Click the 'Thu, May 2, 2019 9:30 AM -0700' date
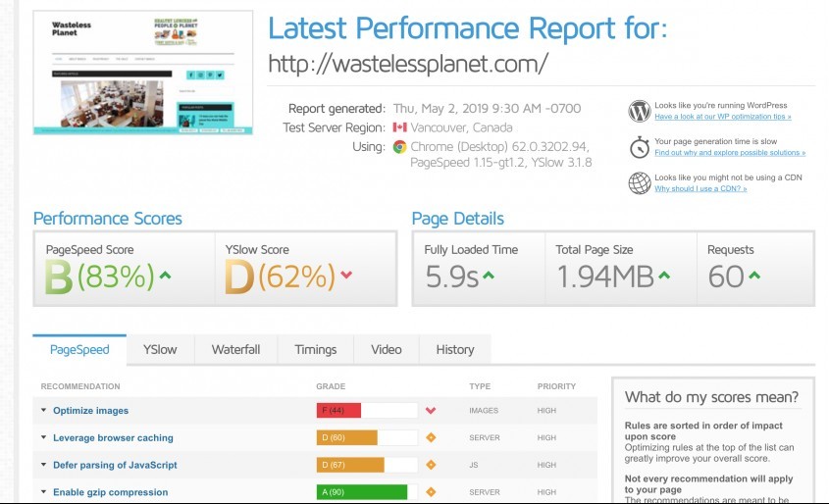 tap(487, 108)
